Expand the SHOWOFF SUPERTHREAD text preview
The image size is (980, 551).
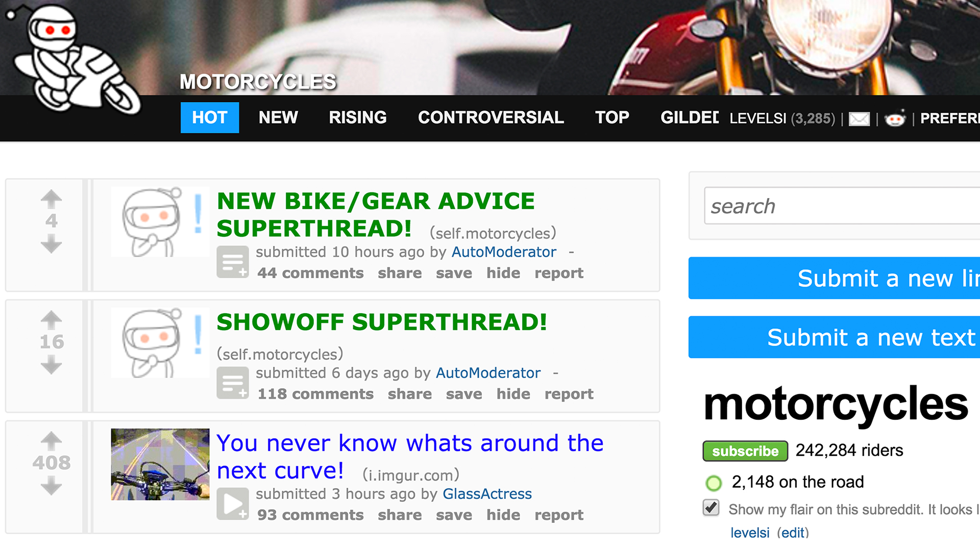point(233,383)
